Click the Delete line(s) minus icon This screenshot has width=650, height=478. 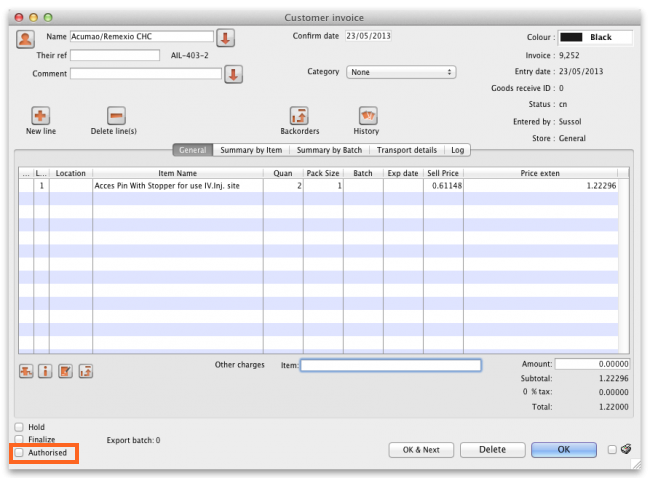[115, 116]
